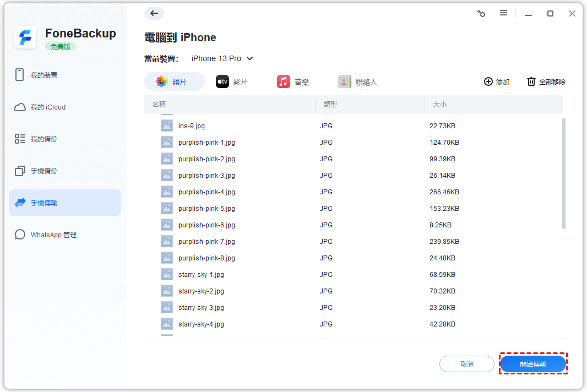The image size is (587, 392).
Task: Open the hamburger menu icon
Action: pyautogui.click(x=503, y=13)
